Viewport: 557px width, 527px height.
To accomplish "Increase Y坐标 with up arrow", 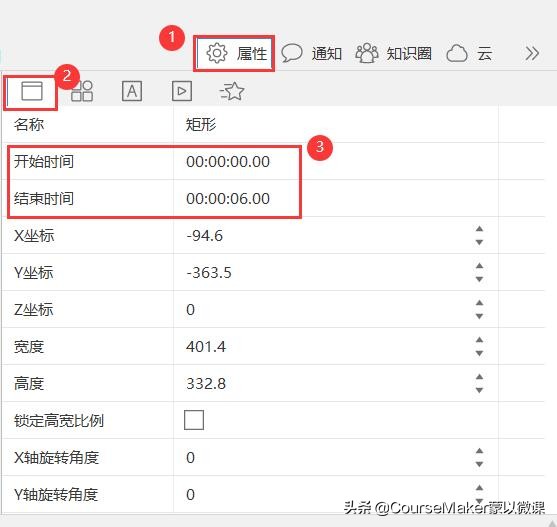I will click(x=479, y=266).
